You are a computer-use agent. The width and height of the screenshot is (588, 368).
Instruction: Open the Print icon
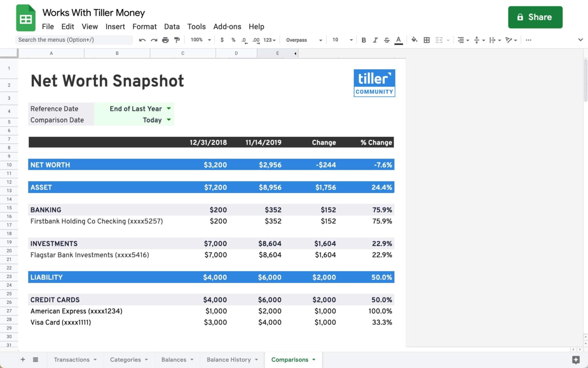click(x=165, y=40)
